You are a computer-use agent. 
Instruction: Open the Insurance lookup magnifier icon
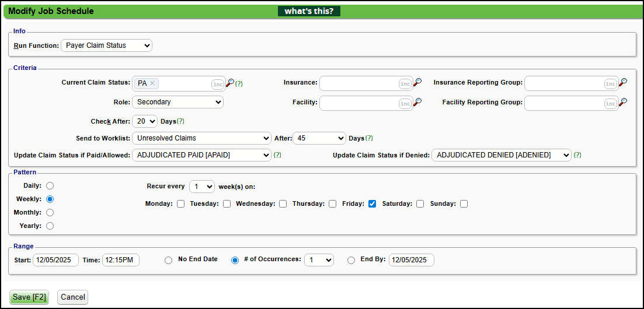(x=417, y=83)
